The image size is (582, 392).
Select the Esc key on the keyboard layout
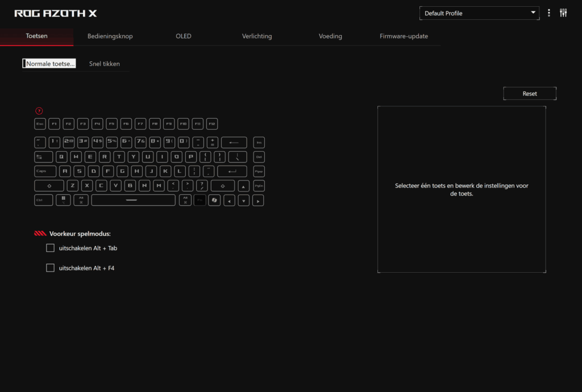click(40, 124)
